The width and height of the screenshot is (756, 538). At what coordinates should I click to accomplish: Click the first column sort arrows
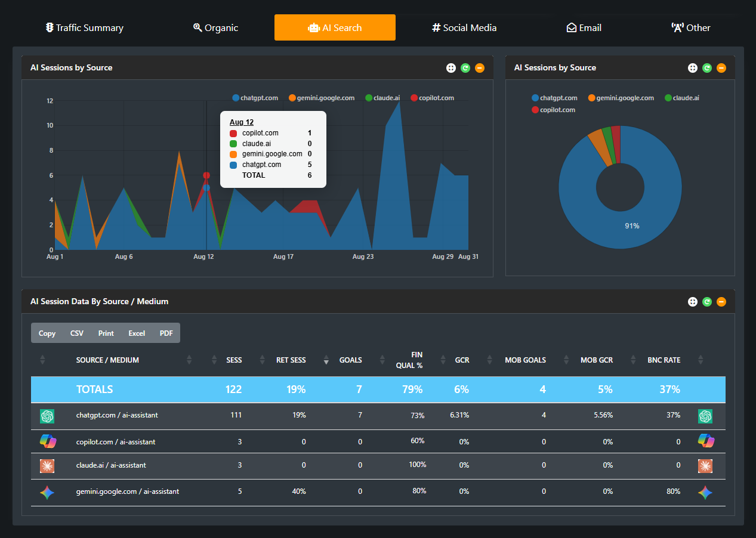(x=42, y=360)
